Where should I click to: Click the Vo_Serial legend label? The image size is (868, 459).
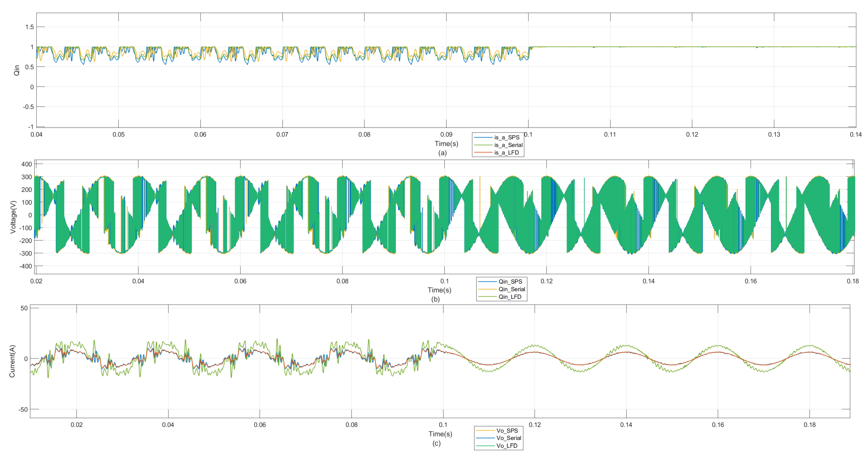(508, 438)
